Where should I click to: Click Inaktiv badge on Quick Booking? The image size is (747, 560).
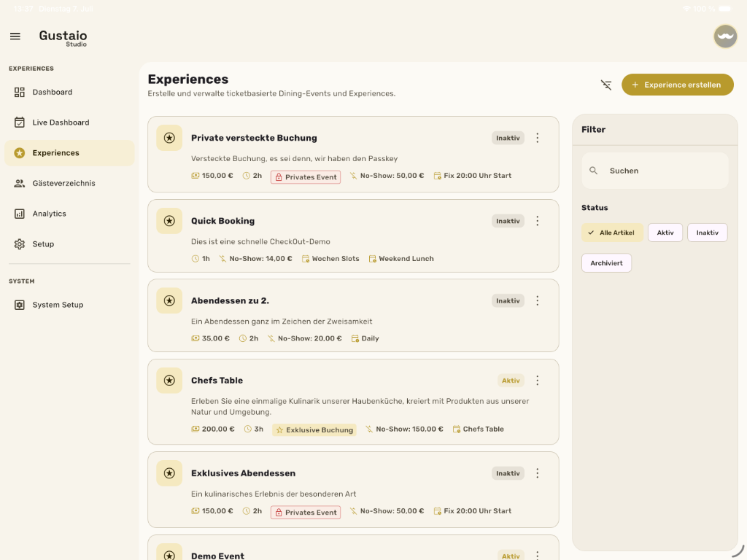(508, 221)
